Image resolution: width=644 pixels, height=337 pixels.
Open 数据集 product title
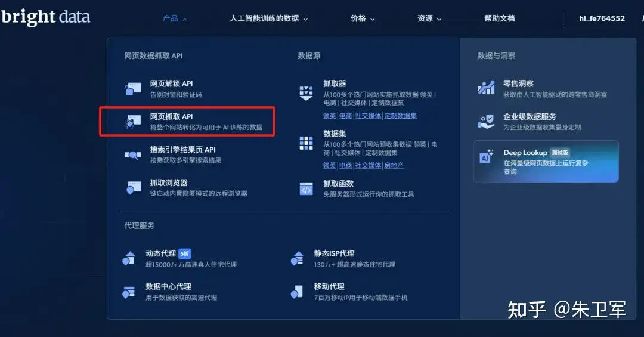click(x=335, y=134)
